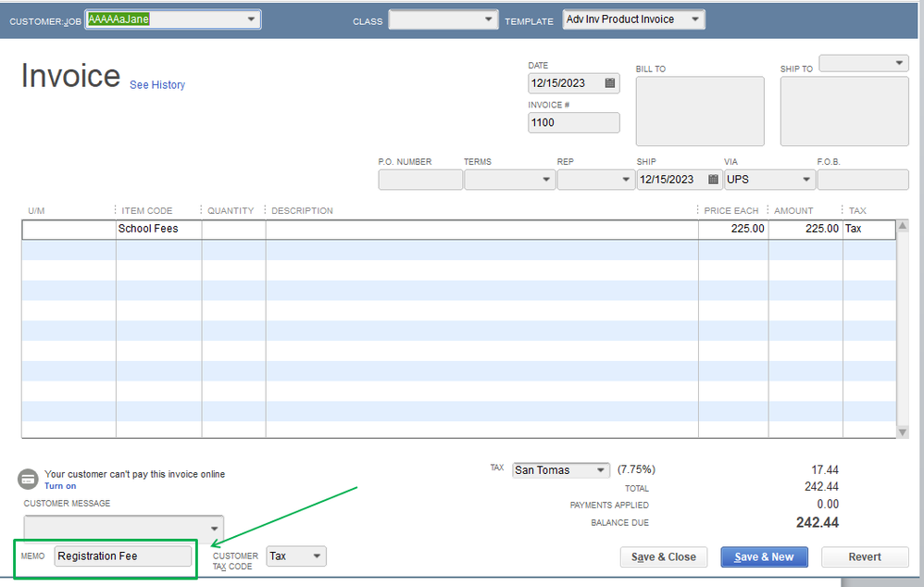
Task: Click the Memo field containing Registration Fee
Action: tap(125, 556)
